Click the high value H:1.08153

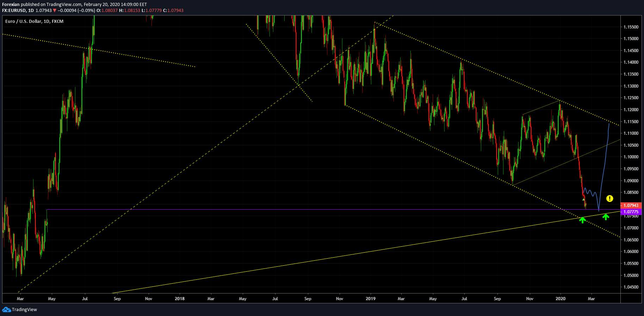tap(130, 11)
